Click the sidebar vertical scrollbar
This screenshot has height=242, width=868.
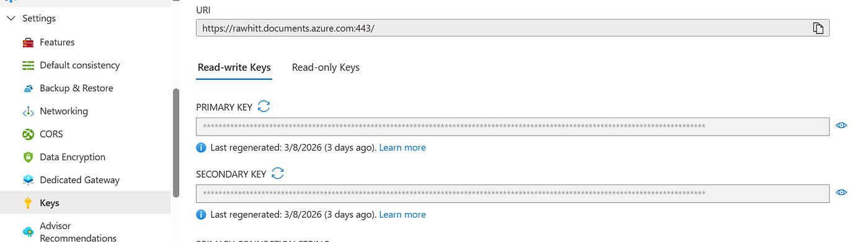(x=176, y=143)
